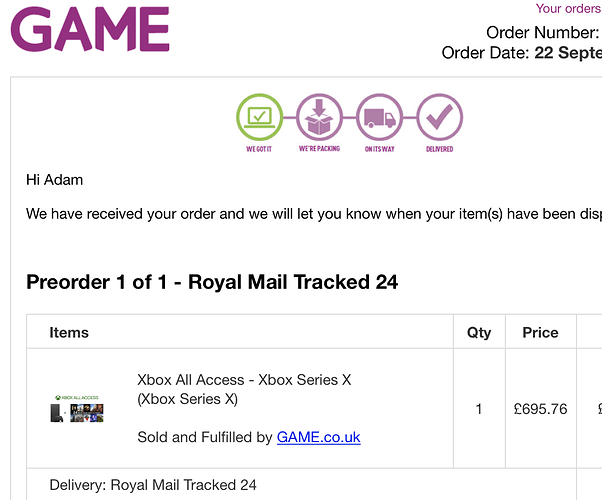The image size is (602, 500).
Task: Click the Order Number label
Action: coord(542,32)
